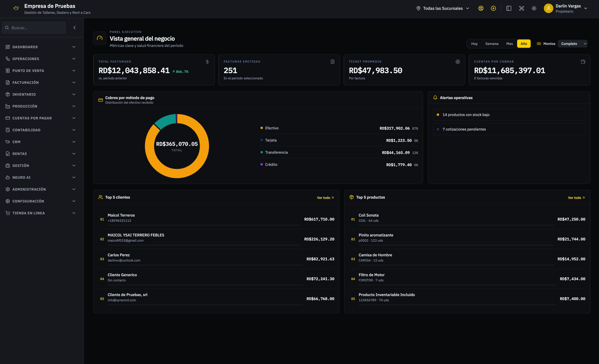This screenshot has height=364, width=599.
Task: Select the Hoy period option
Action: 474,44
